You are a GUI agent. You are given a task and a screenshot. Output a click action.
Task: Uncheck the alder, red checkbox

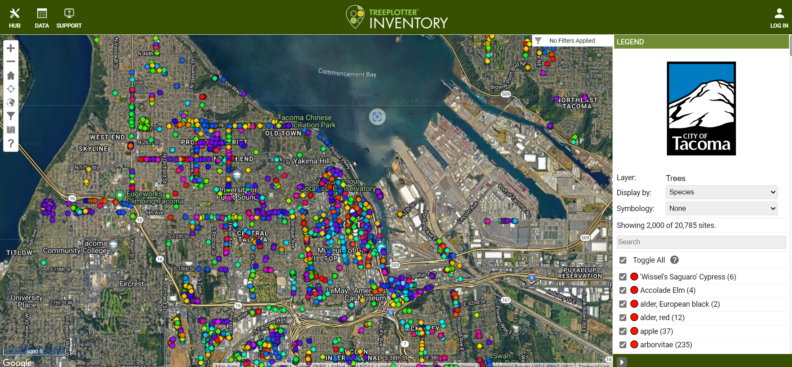pyautogui.click(x=623, y=318)
